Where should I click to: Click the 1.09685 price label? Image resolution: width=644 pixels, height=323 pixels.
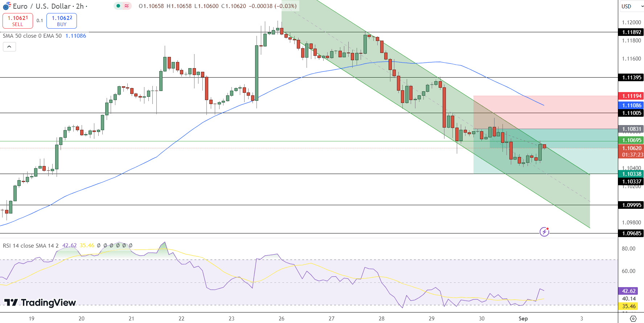[x=631, y=233]
